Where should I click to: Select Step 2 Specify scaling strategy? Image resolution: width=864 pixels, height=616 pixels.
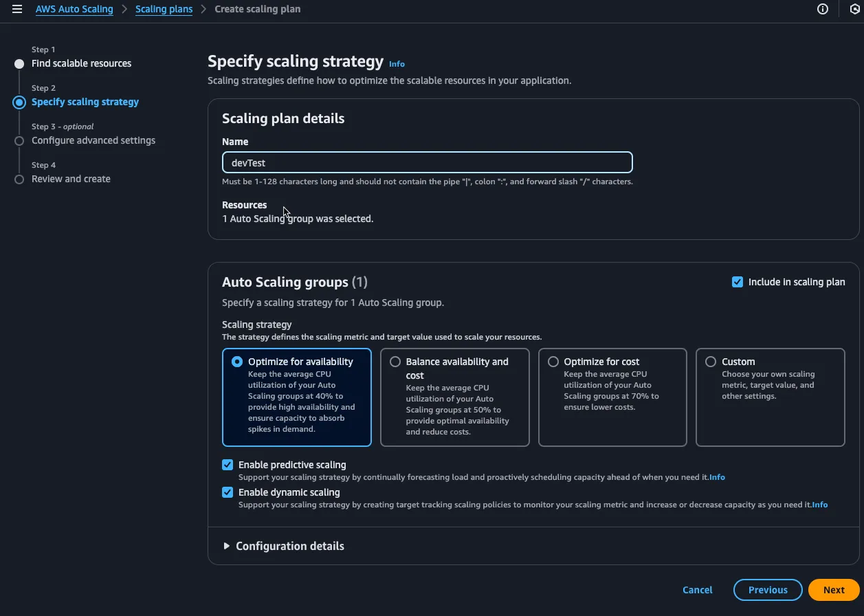[x=85, y=102]
